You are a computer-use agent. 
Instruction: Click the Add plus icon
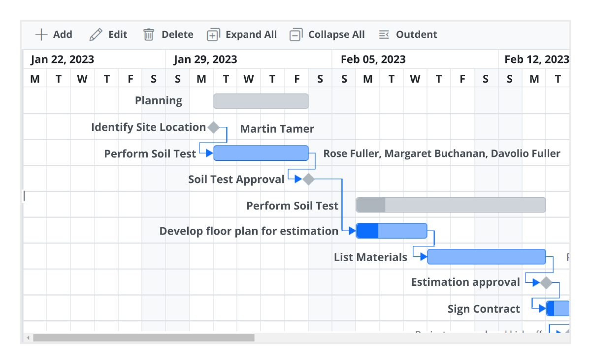[x=42, y=34]
